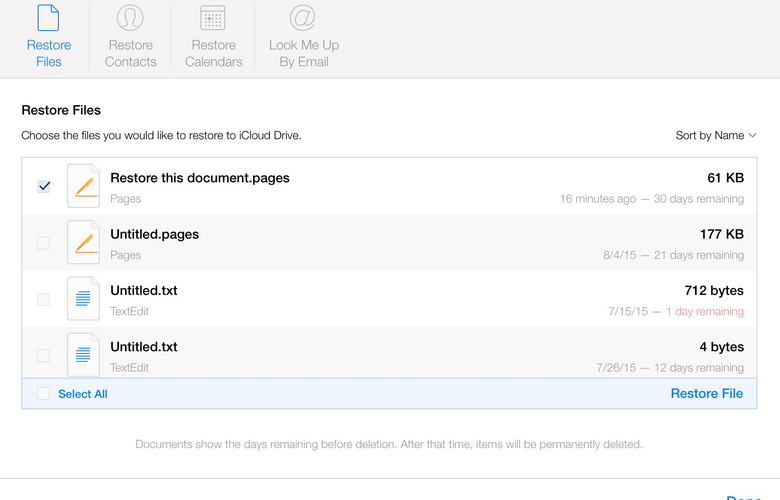Screen dimensions: 780x500
Task: Click the Pages icon for Untitled.pages
Action: (x=84, y=242)
